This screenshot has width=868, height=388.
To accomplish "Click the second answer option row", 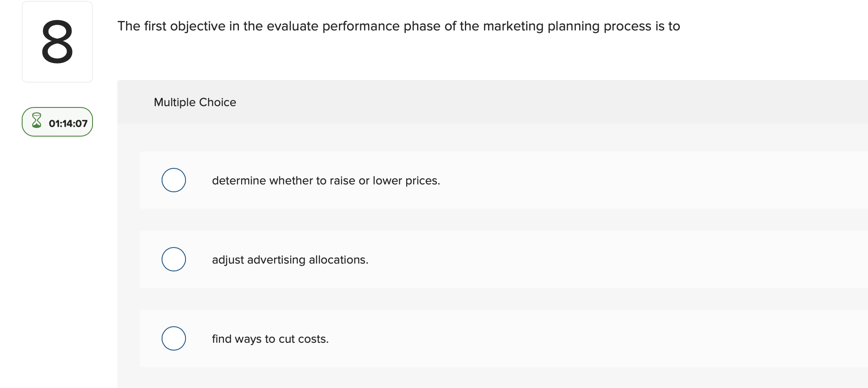I will coord(391,259).
